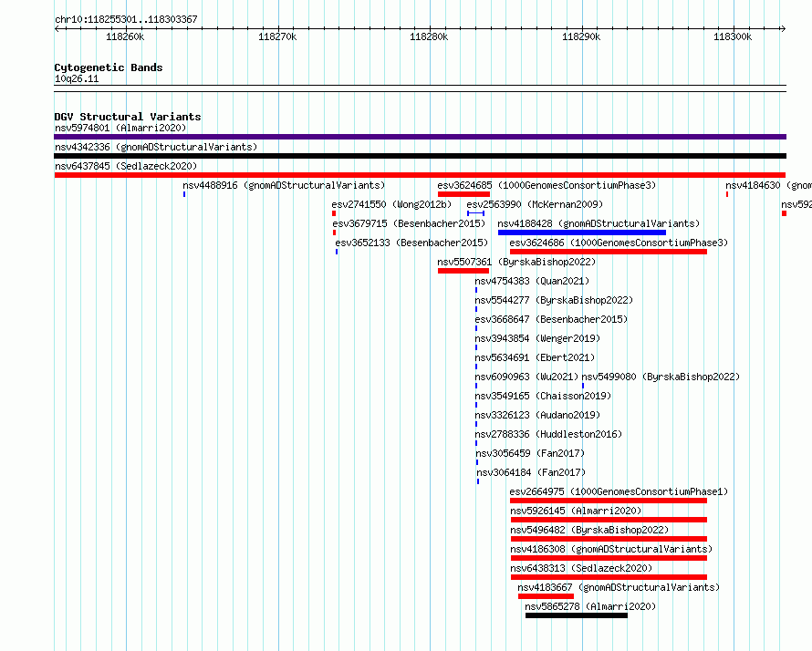Click the 118280k ruler tick label
This screenshot has height=651, width=812.
click(x=429, y=36)
